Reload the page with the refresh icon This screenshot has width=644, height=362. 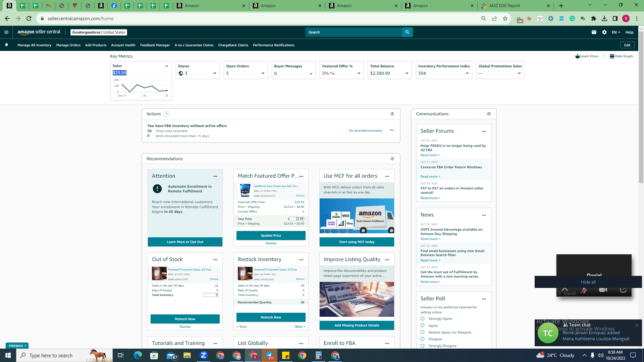pos(29,18)
